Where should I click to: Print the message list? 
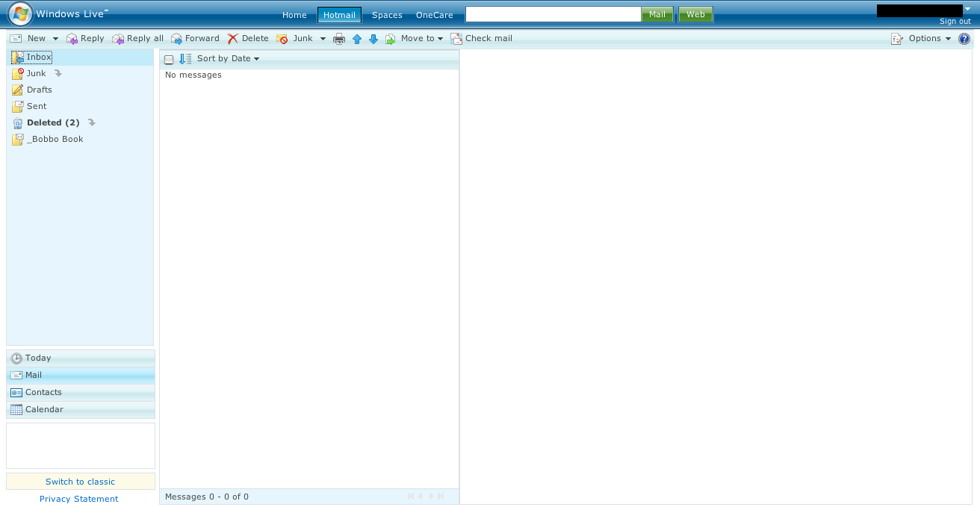click(x=338, y=38)
